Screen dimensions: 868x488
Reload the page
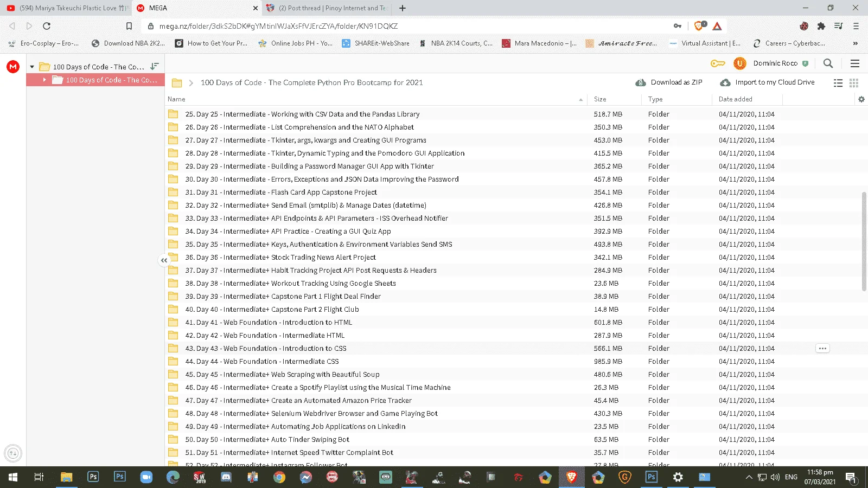tap(47, 26)
